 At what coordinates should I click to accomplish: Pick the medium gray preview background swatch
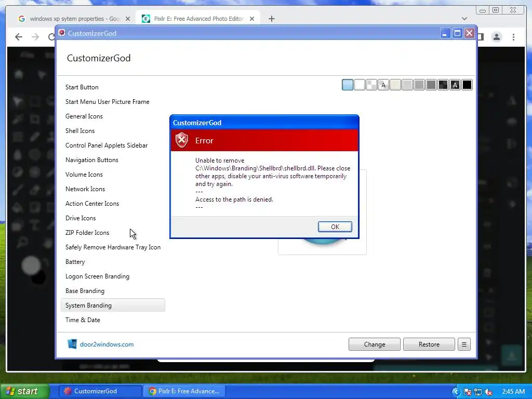point(419,85)
